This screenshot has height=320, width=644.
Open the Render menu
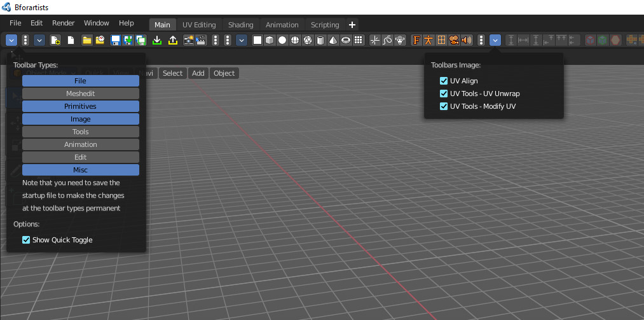pos(63,23)
